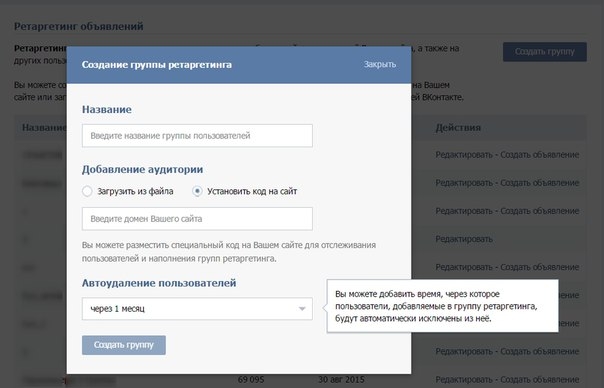
Task: Select the 'Загрузить из файла' radio button
Action: [87, 191]
